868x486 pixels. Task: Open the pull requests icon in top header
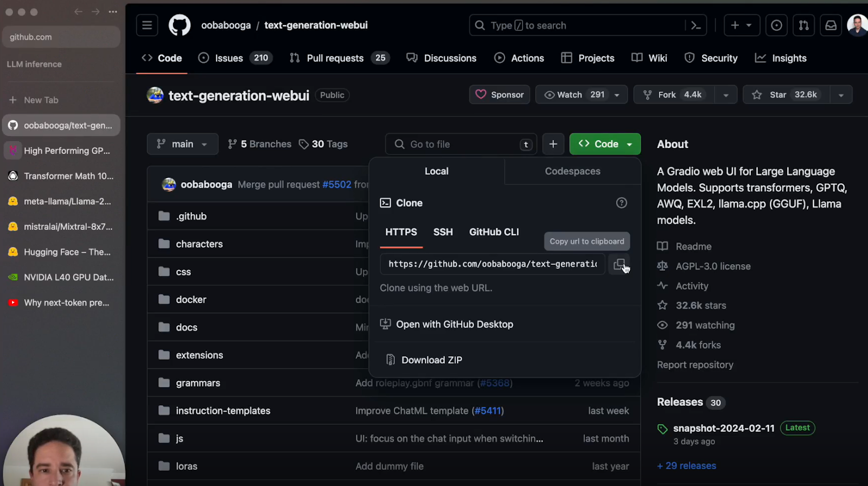tap(803, 25)
